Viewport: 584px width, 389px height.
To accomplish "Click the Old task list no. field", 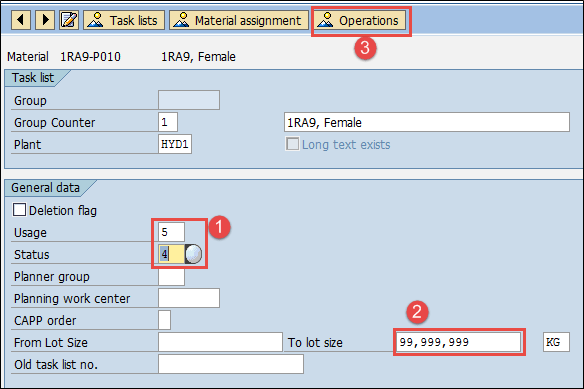I will 231,364.
